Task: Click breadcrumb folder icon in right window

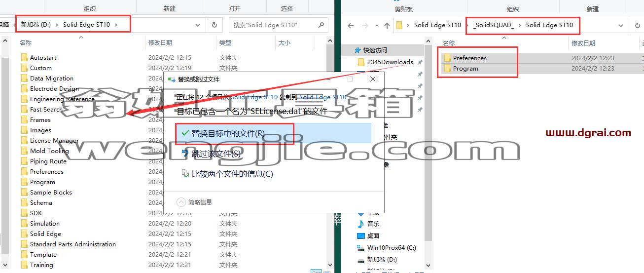Action: [x=399, y=25]
